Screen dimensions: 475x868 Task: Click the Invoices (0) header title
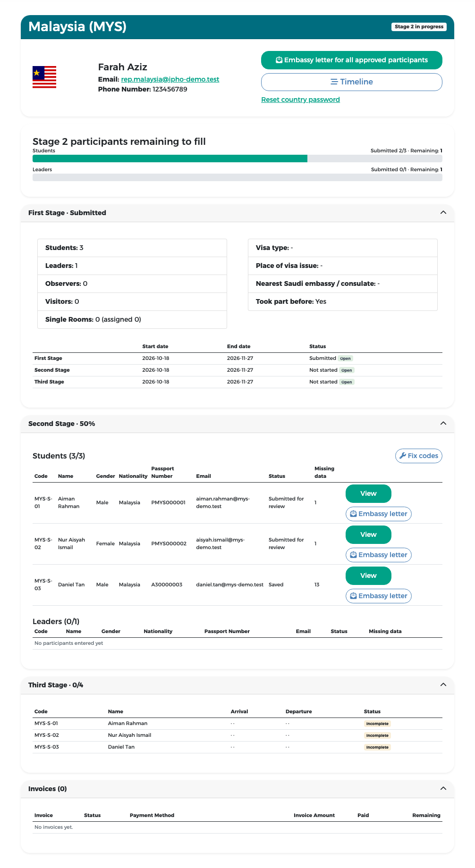pos(48,789)
